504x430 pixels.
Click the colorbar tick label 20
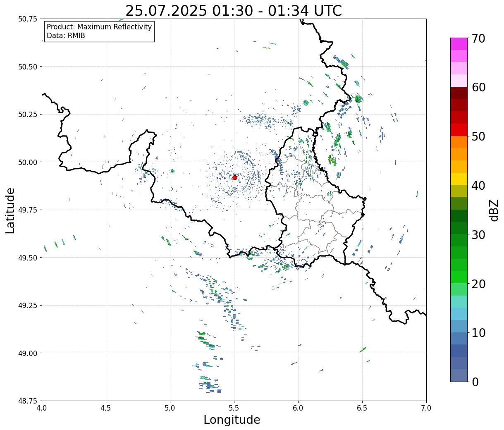click(478, 284)
